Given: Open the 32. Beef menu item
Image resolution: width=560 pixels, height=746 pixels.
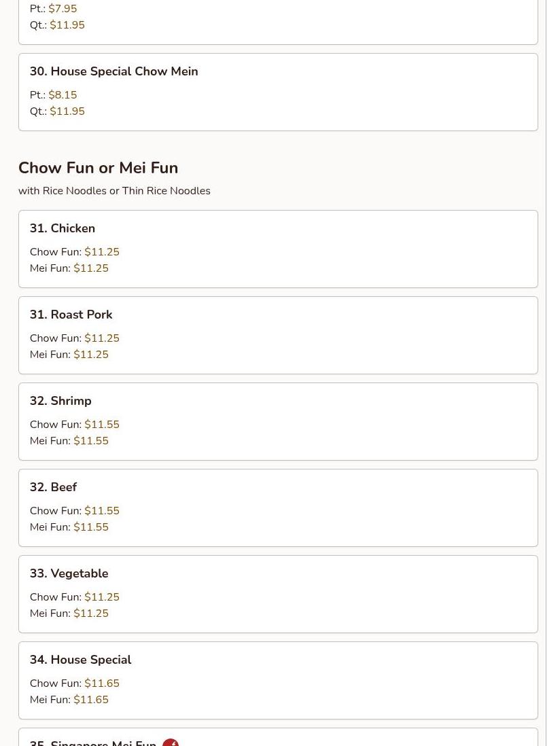Looking at the screenshot, I should pos(53,487).
